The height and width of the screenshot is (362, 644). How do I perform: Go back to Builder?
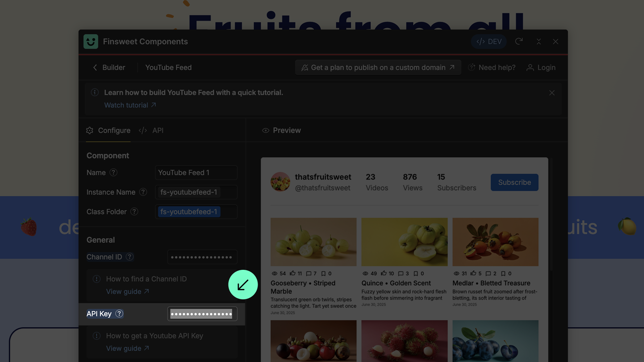pos(109,67)
